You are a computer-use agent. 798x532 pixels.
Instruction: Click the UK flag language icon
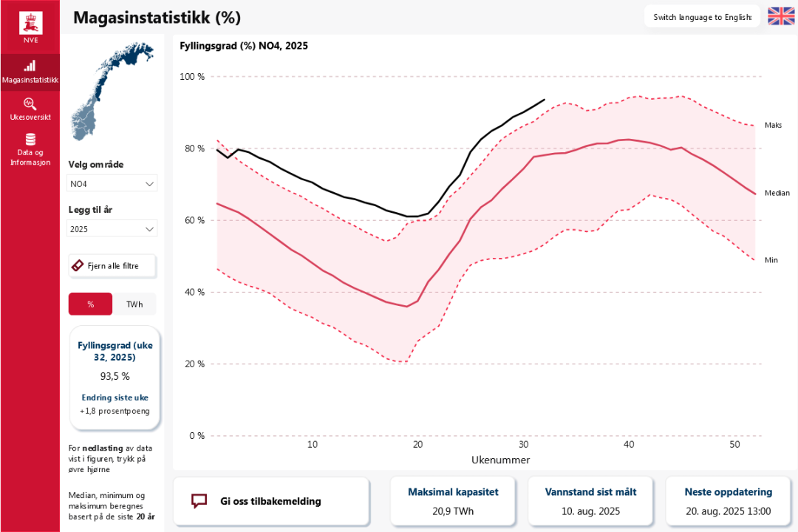click(x=781, y=16)
